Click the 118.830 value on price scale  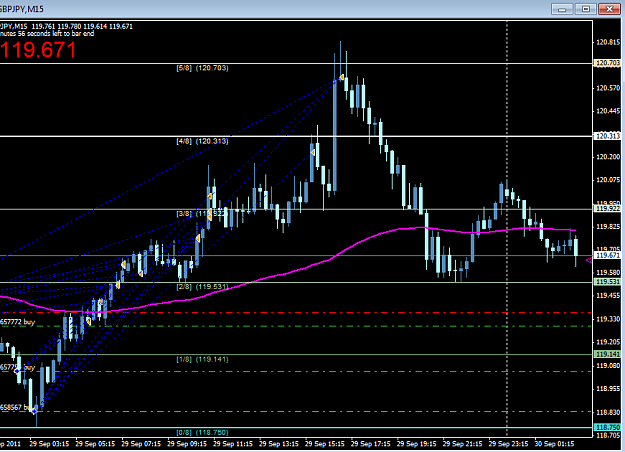point(608,413)
